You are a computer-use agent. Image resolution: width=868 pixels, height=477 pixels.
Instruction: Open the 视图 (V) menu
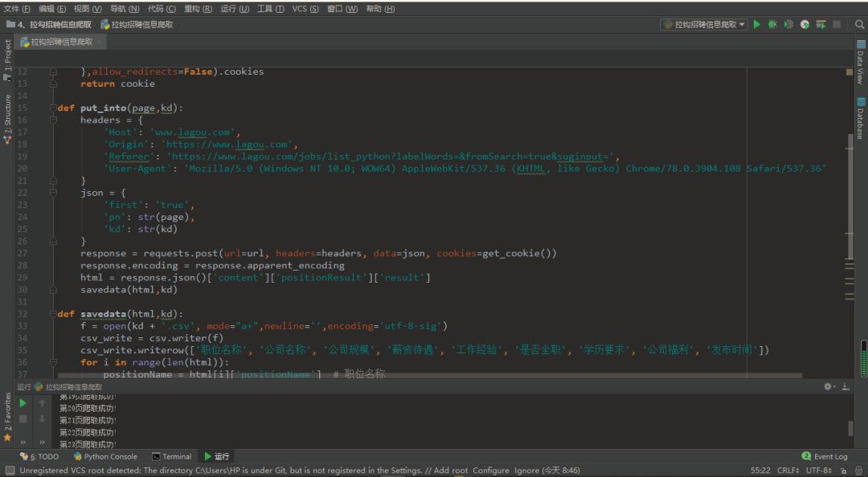[88, 8]
